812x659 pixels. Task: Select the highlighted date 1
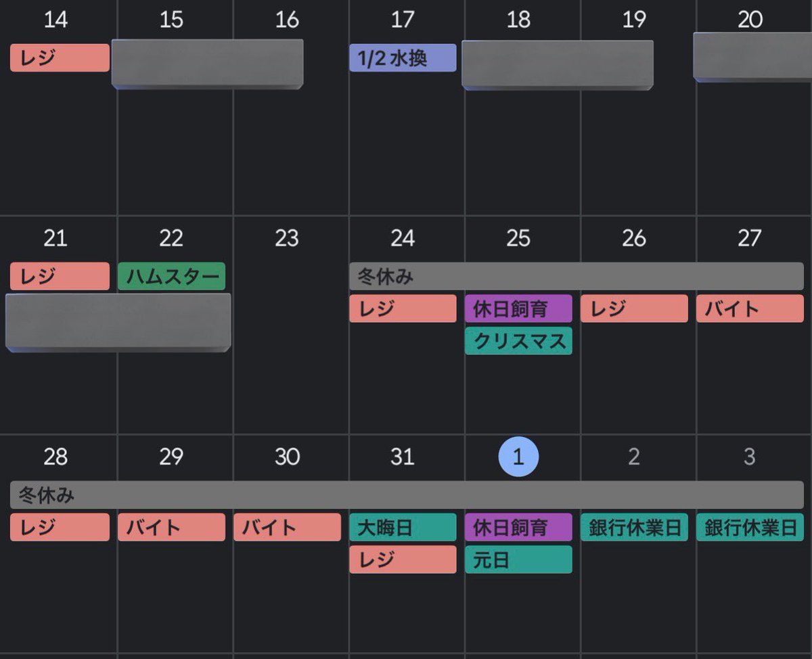[518, 457]
